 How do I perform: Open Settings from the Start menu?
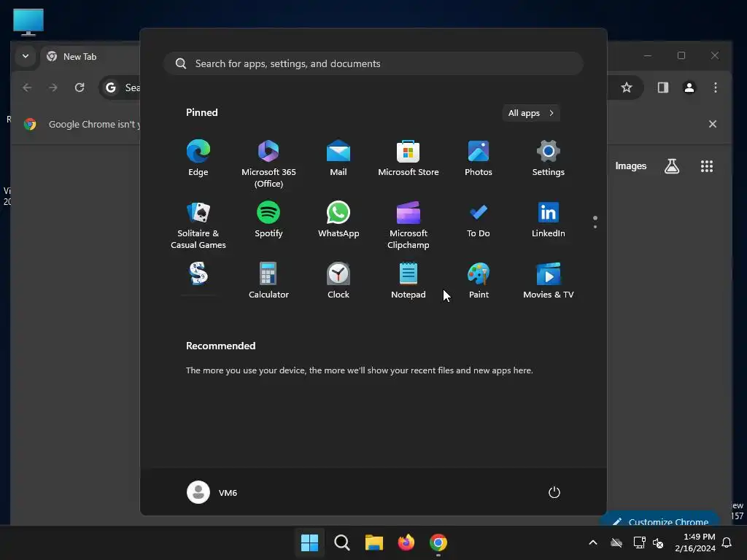click(x=549, y=158)
